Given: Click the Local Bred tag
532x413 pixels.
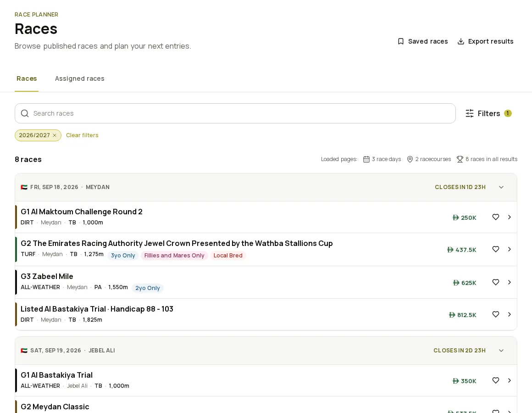Looking at the screenshot, I should [228, 256].
